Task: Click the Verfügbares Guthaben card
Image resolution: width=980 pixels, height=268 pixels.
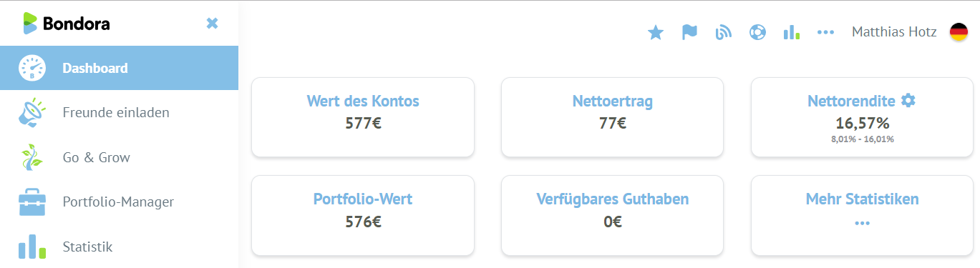Action: pyautogui.click(x=612, y=215)
